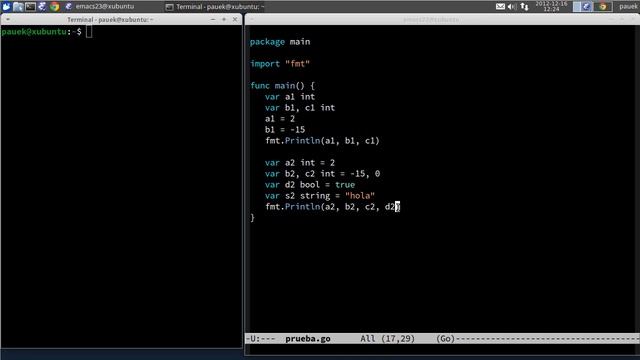Click the 'var a2 int = 2' line
Screen dimensions: 640x360
[x=300, y=163]
